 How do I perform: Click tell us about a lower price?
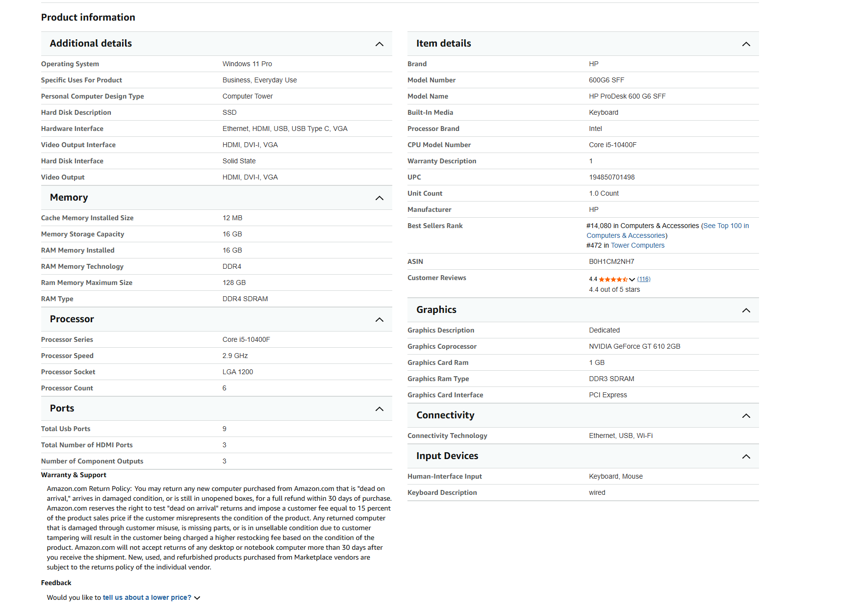coord(147,597)
